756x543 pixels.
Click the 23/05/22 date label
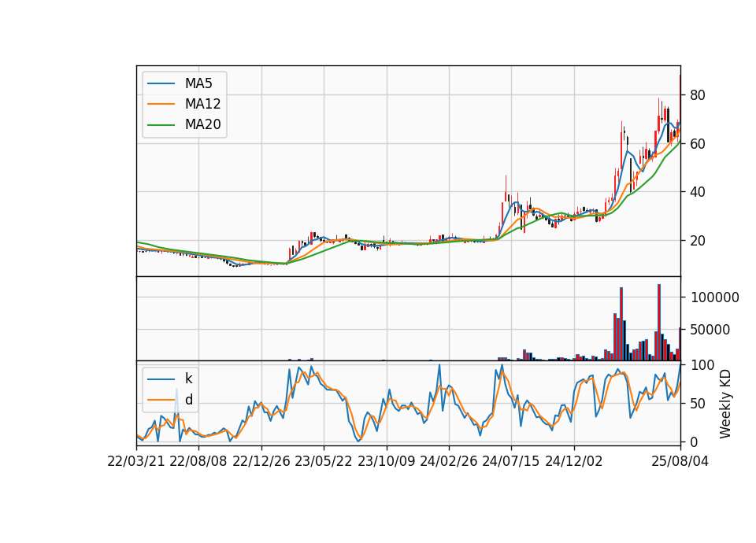pos(324,461)
